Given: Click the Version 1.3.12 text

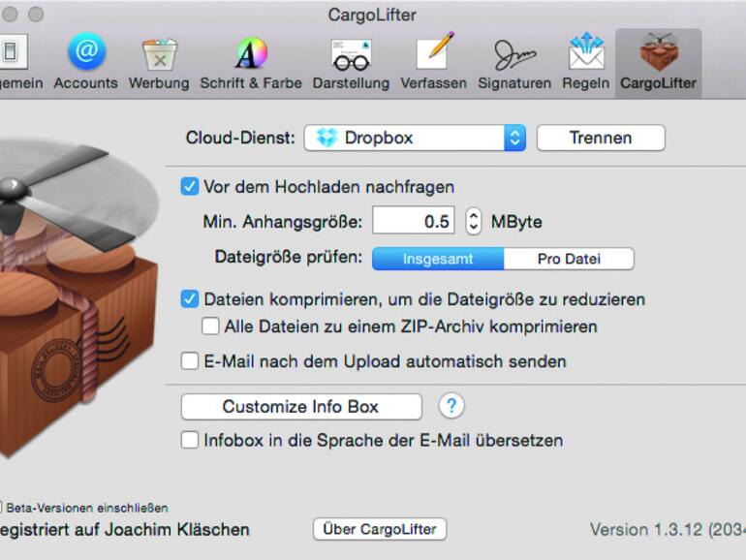Looking at the screenshot, I should (x=668, y=530).
